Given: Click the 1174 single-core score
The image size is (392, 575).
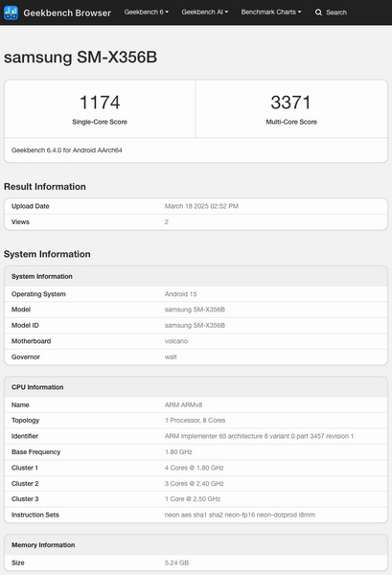Looking at the screenshot, I should pyautogui.click(x=100, y=103).
